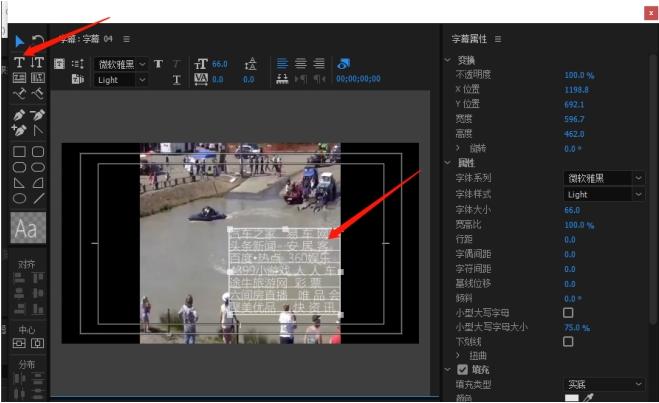Select the Delete Anchor Point tool

click(37, 115)
